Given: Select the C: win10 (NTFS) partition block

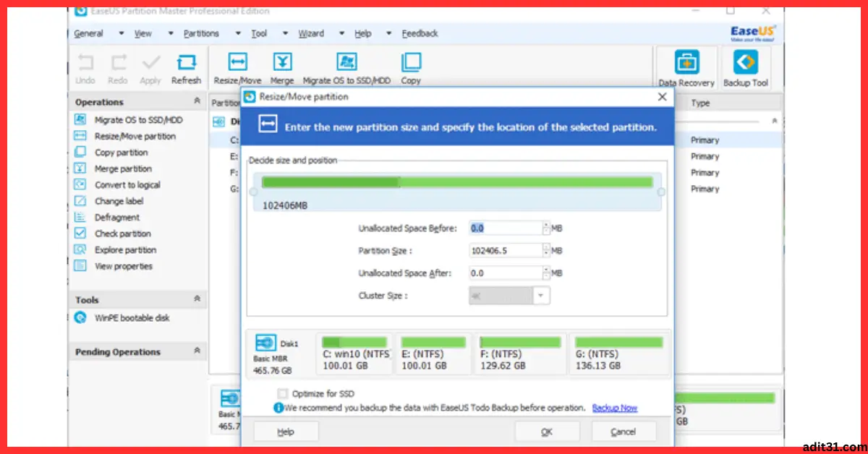Looking at the screenshot, I should click(354, 354).
